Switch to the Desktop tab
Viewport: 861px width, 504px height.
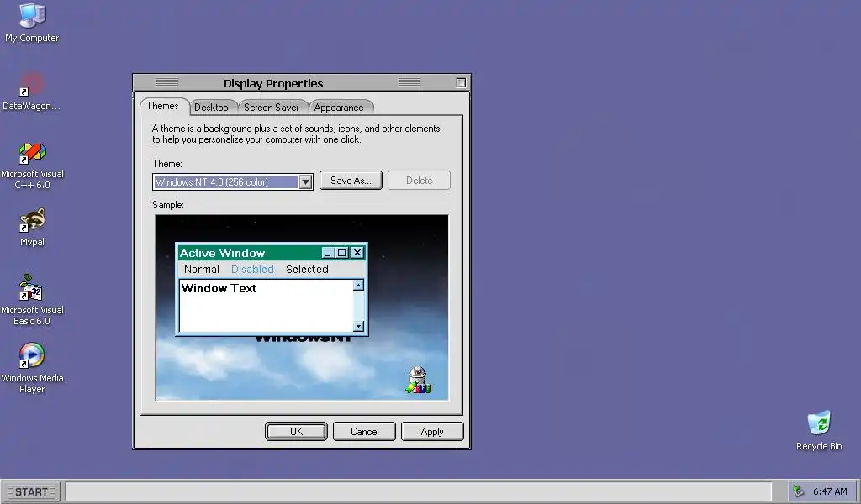tap(211, 108)
